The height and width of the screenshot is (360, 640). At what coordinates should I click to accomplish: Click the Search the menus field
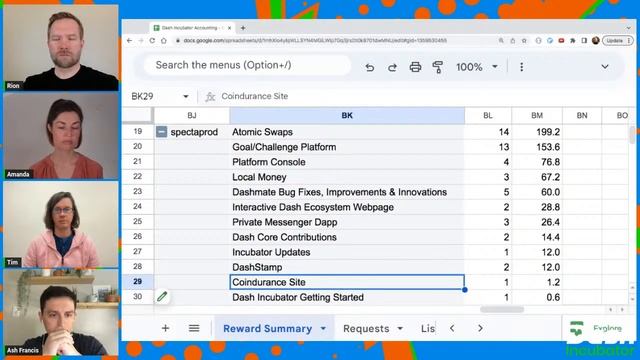tap(247, 65)
